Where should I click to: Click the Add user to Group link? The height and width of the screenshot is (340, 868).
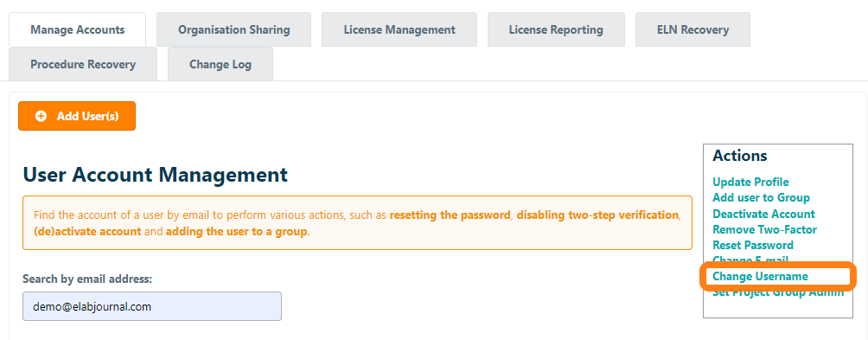click(761, 198)
